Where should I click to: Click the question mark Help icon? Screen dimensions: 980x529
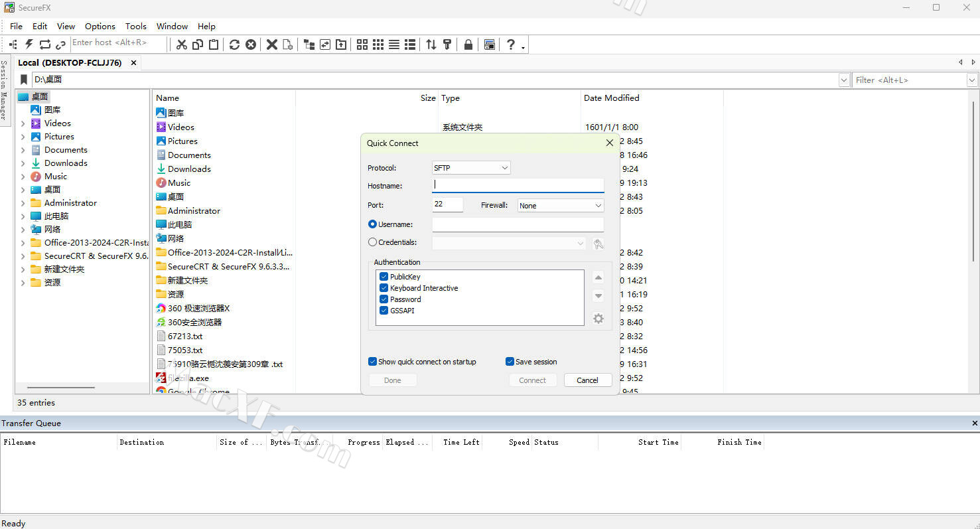pyautogui.click(x=510, y=44)
